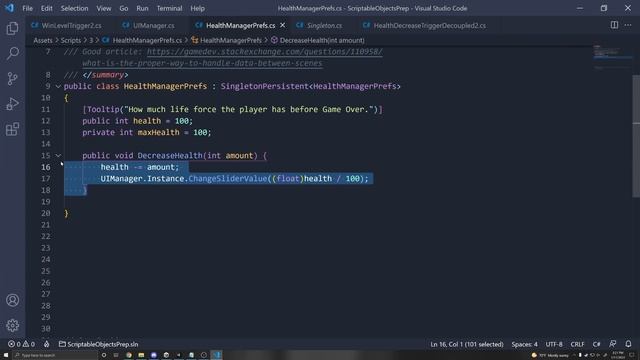The height and width of the screenshot is (360, 640).
Task: Click Scripts in the breadcrumb
Action: [x=71, y=40]
